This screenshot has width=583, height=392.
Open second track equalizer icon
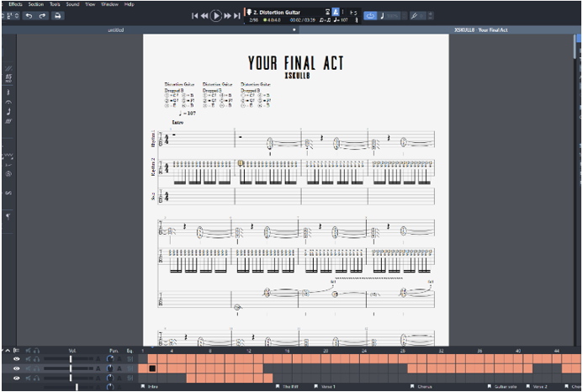130,368
